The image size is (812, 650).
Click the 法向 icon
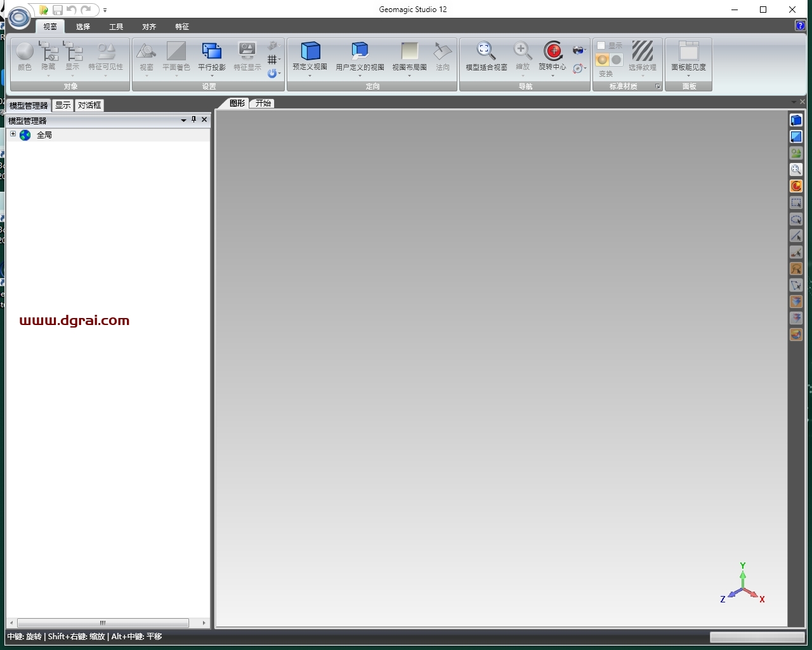(x=443, y=51)
